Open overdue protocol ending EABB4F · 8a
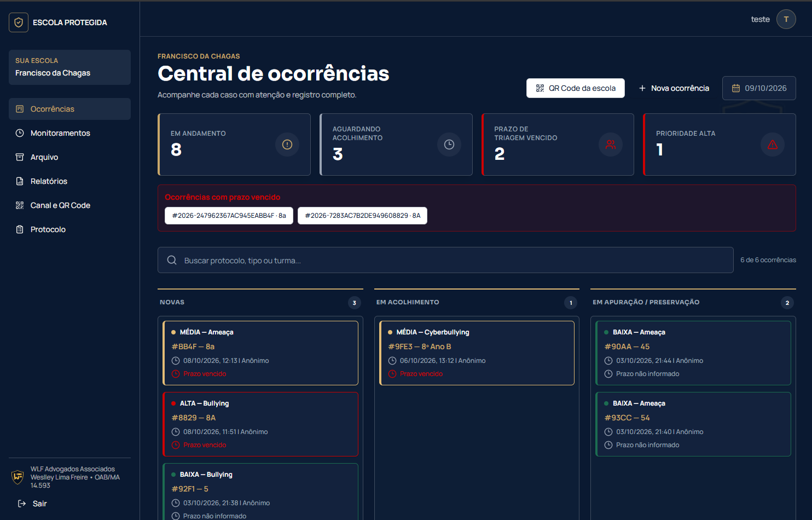This screenshot has width=812, height=520. click(229, 216)
